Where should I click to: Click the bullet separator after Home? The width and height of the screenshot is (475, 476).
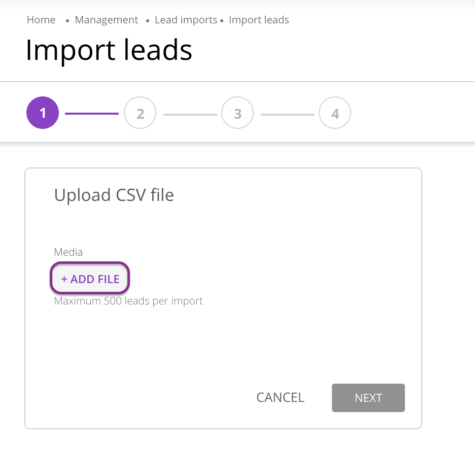coord(67,21)
